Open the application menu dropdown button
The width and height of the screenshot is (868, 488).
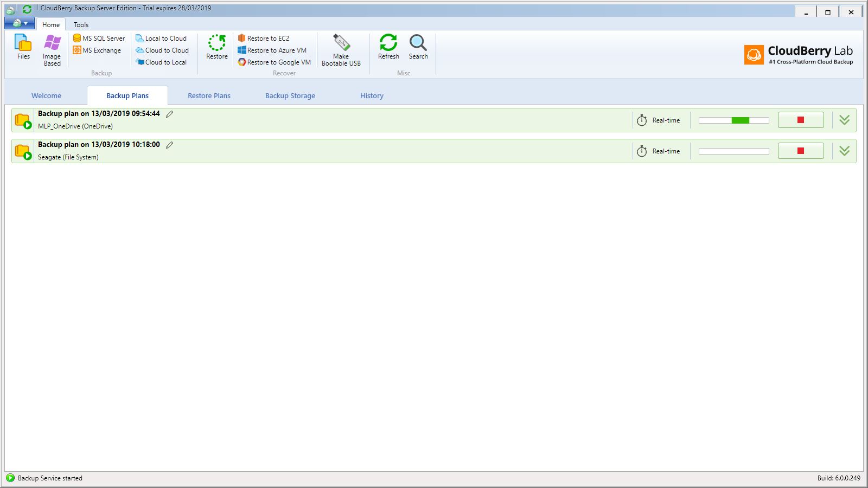click(20, 23)
